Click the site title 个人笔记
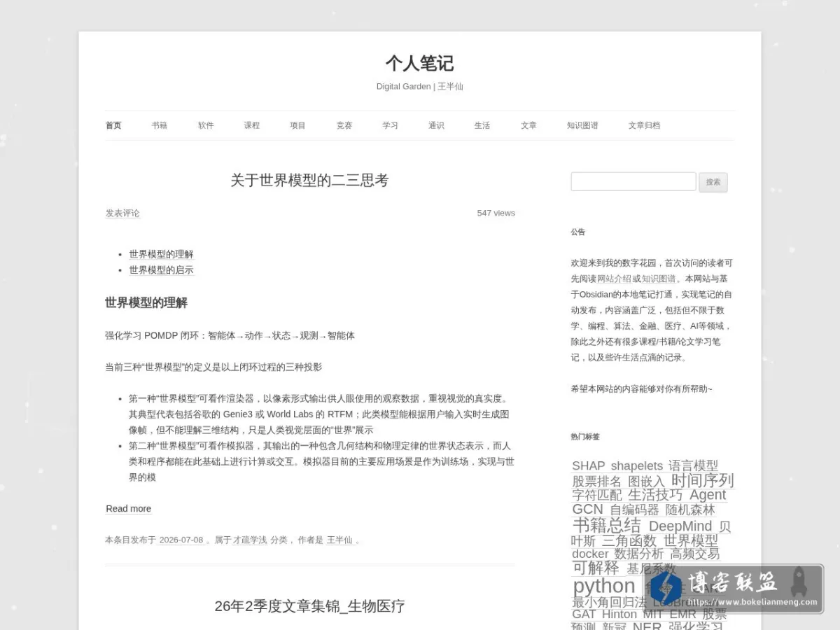Screen dimensions: 840x630 pyautogui.click(x=419, y=64)
